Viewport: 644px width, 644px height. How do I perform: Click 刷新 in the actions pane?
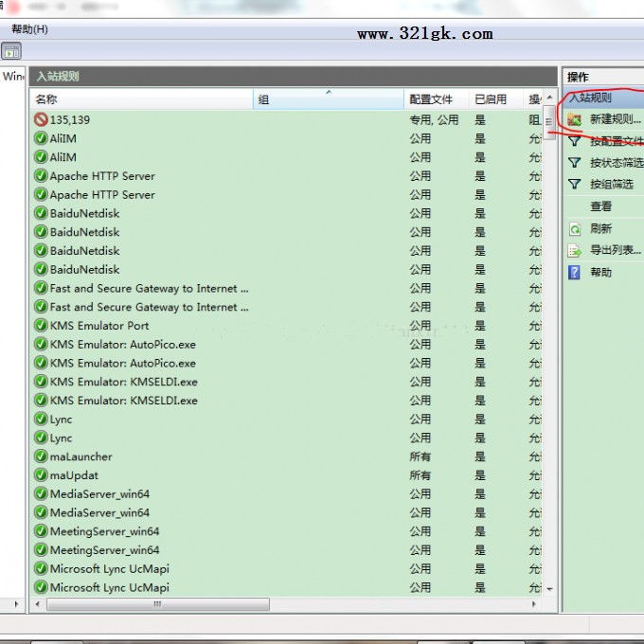coord(600,228)
